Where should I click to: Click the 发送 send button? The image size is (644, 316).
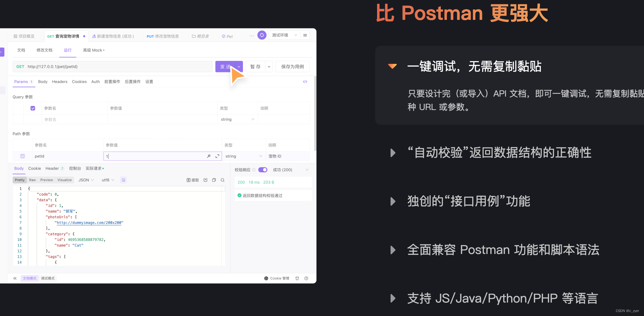225,67
